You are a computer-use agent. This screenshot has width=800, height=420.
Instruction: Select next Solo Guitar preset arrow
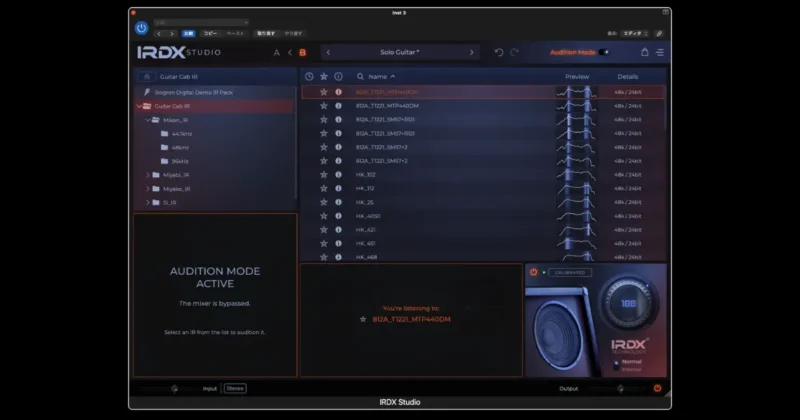(x=471, y=52)
